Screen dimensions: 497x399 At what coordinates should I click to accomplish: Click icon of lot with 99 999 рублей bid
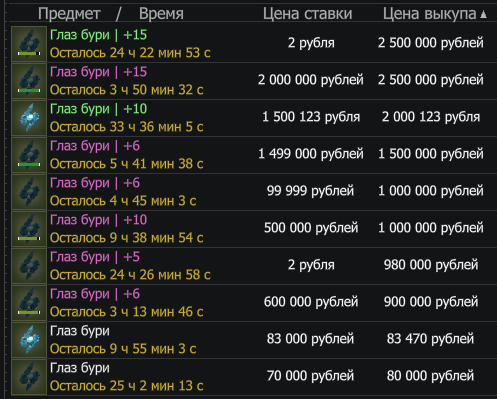pyautogui.click(x=29, y=192)
